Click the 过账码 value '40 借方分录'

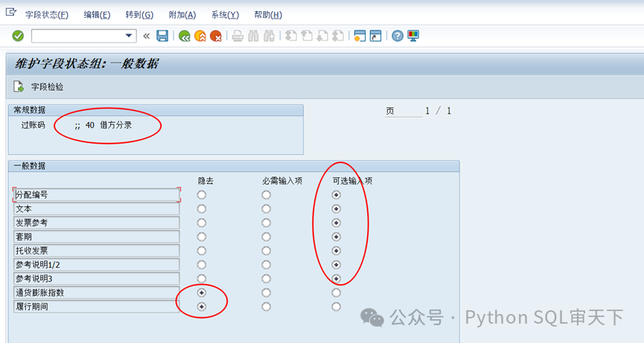coord(109,125)
